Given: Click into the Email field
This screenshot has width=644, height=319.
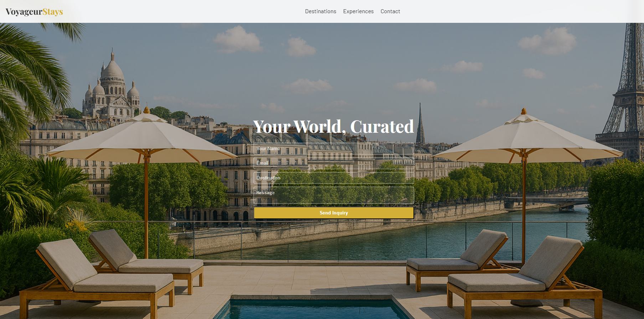Looking at the screenshot, I should coord(334,163).
